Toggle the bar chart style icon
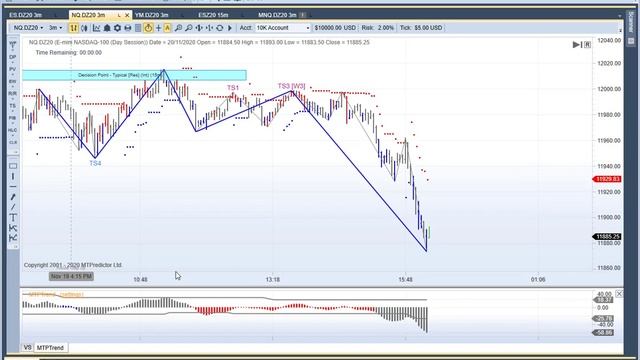The width and height of the screenshot is (640, 360). [x=73, y=28]
